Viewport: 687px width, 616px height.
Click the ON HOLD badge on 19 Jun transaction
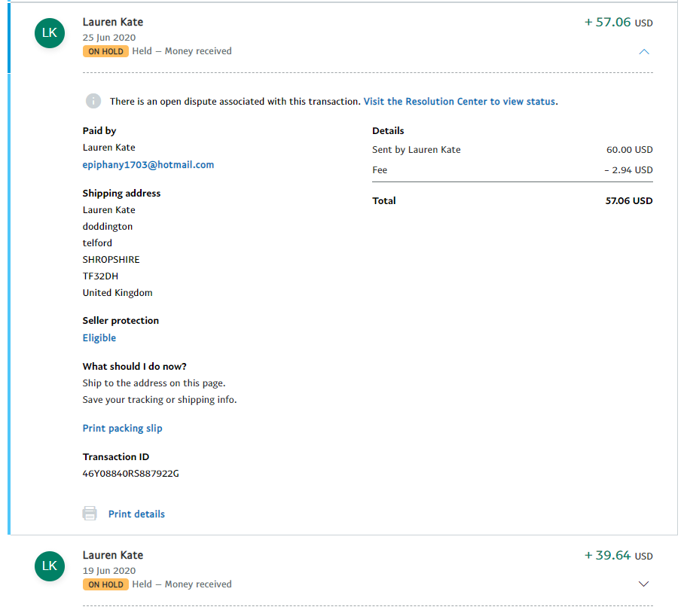(x=105, y=584)
